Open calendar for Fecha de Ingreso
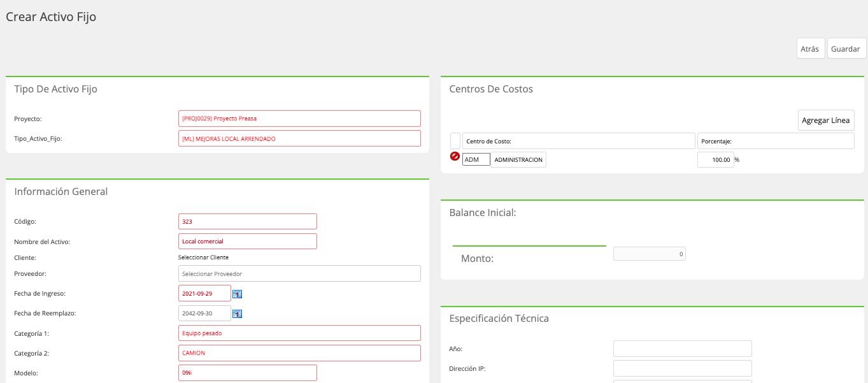The width and height of the screenshot is (868, 383). coord(237,294)
